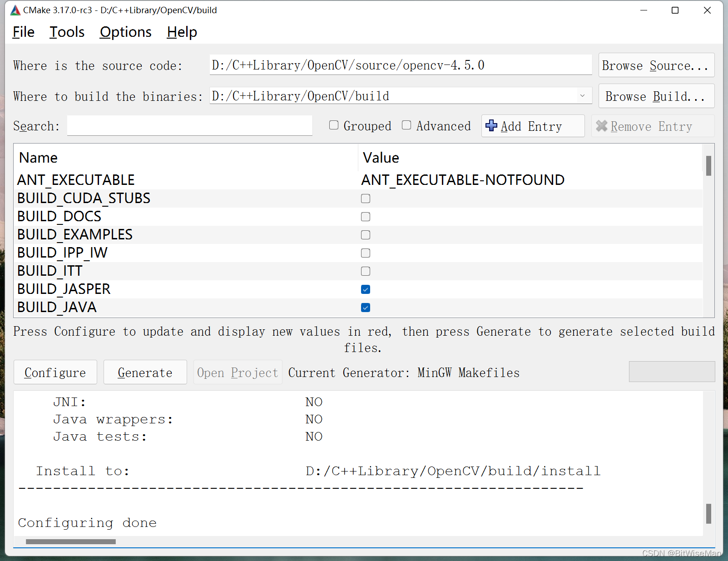Click the 'Configuring done' log line

pyautogui.click(x=87, y=523)
